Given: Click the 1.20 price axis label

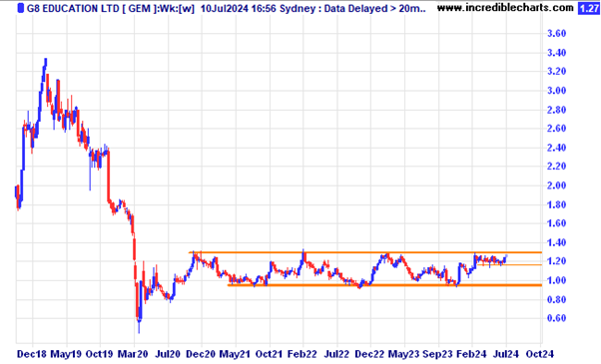Looking at the screenshot, I should (556, 261).
